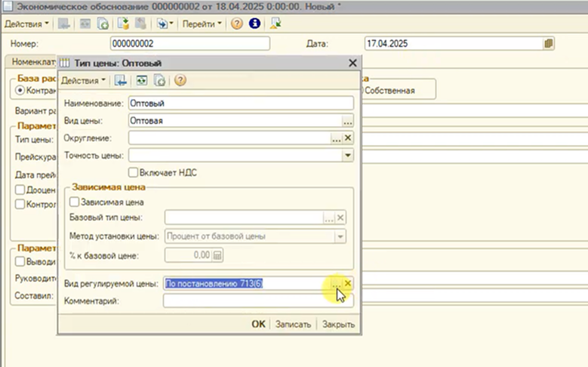The height and width of the screenshot is (367, 588).
Task: Expand the Метод установки цены dropdown
Action: click(340, 236)
